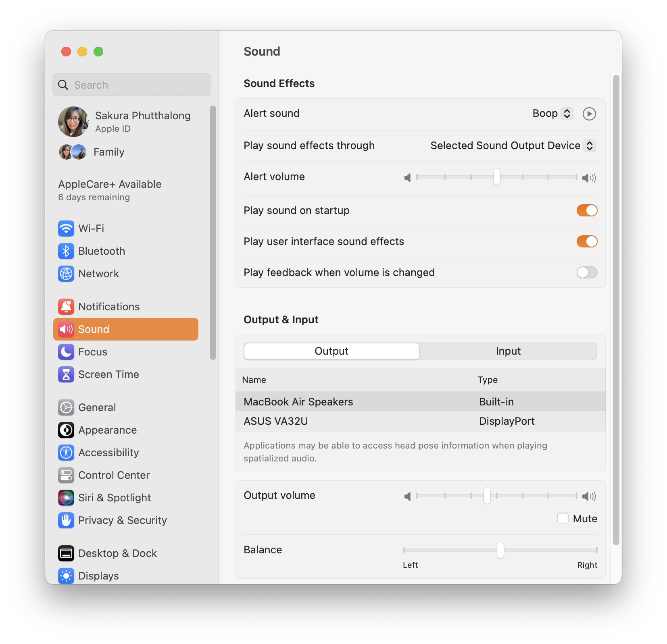The height and width of the screenshot is (644, 667).
Task: Click the Screen Time hourglass icon
Action: point(66,374)
